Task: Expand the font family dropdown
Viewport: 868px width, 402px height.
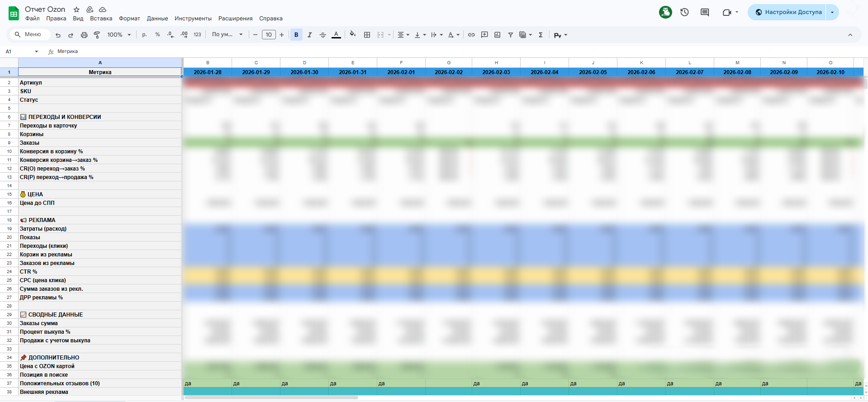Action: [227, 35]
